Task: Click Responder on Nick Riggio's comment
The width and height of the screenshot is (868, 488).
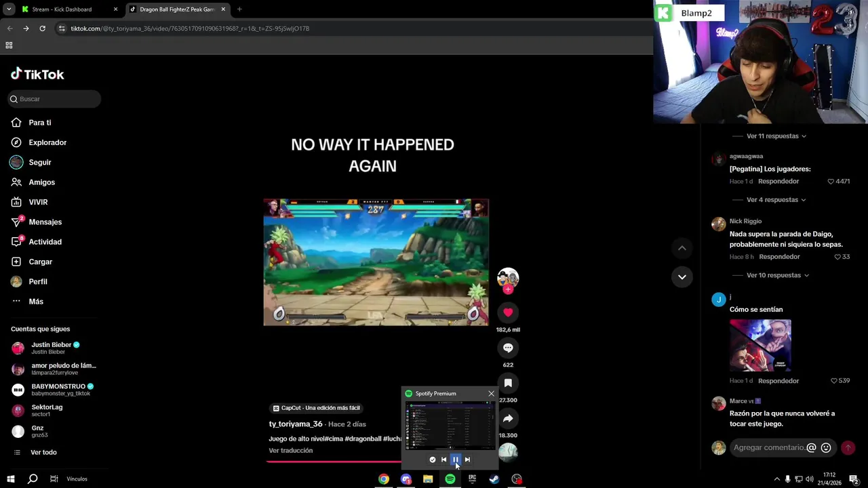Action: 780,257
